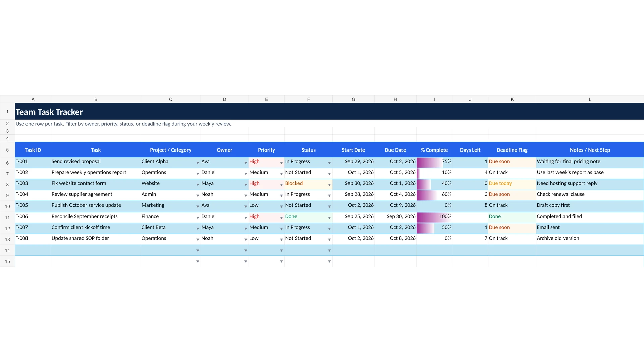Open Owner dropdown arrow for T-008 Noah
Viewport: 644px width, 362px height.
246,239
